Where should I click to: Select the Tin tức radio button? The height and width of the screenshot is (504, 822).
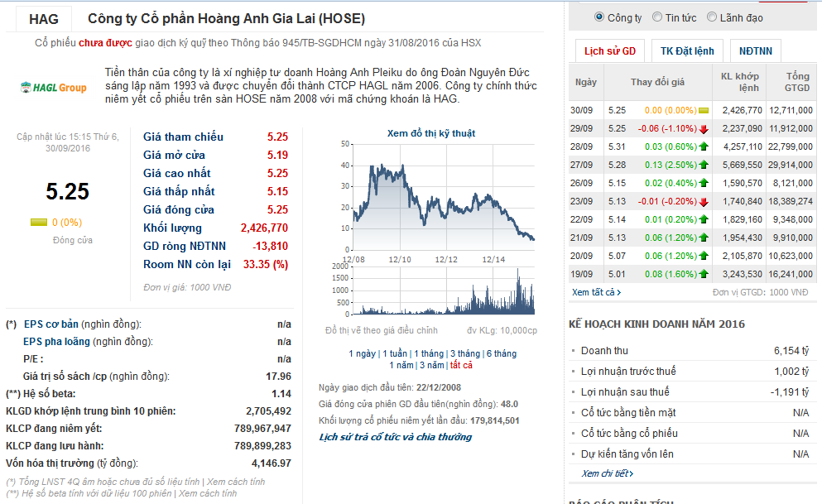pyautogui.click(x=657, y=17)
